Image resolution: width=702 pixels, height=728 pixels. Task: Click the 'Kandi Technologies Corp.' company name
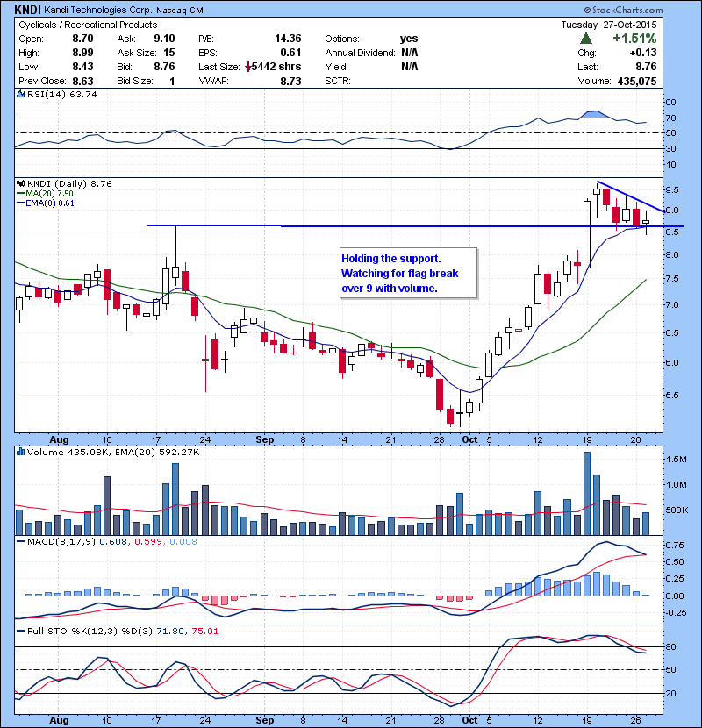click(x=97, y=10)
